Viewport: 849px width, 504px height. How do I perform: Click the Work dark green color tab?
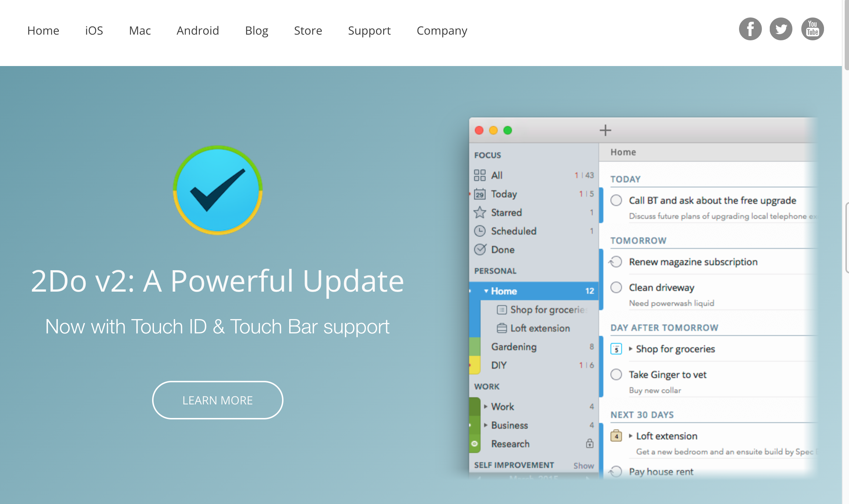[x=474, y=407]
